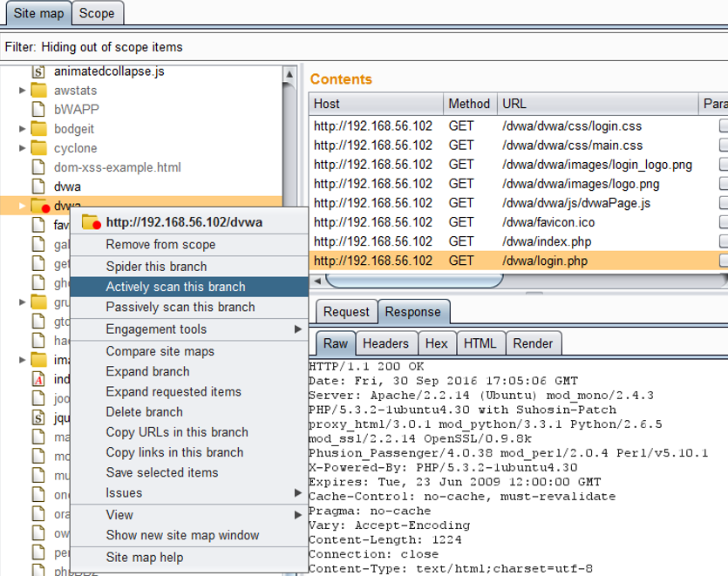
Task: Sort contents by the Method column header
Action: (x=470, y=104)
